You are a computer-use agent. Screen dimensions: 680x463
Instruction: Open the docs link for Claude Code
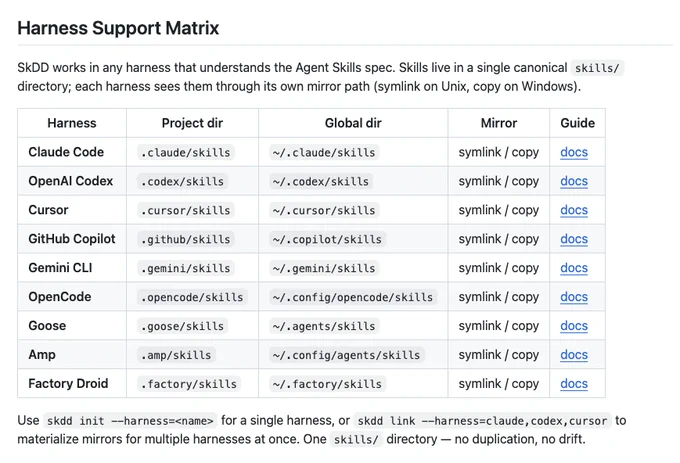pos(574,152)
